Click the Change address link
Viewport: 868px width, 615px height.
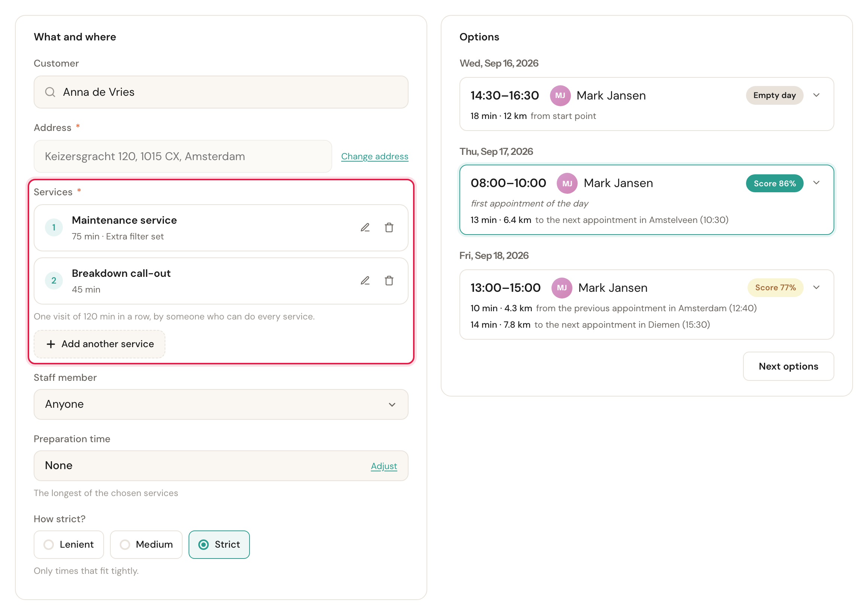coord(375,156)
